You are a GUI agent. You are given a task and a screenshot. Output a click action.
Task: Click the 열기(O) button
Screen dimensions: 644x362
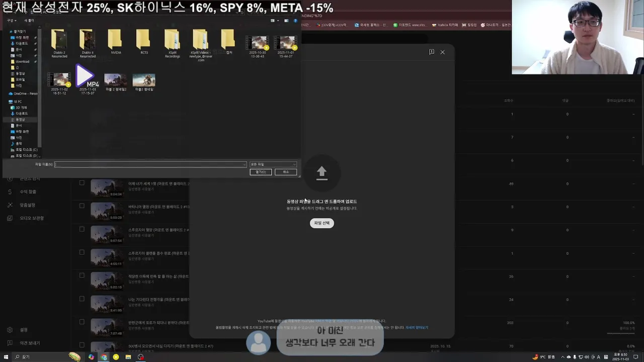[261, 172]
